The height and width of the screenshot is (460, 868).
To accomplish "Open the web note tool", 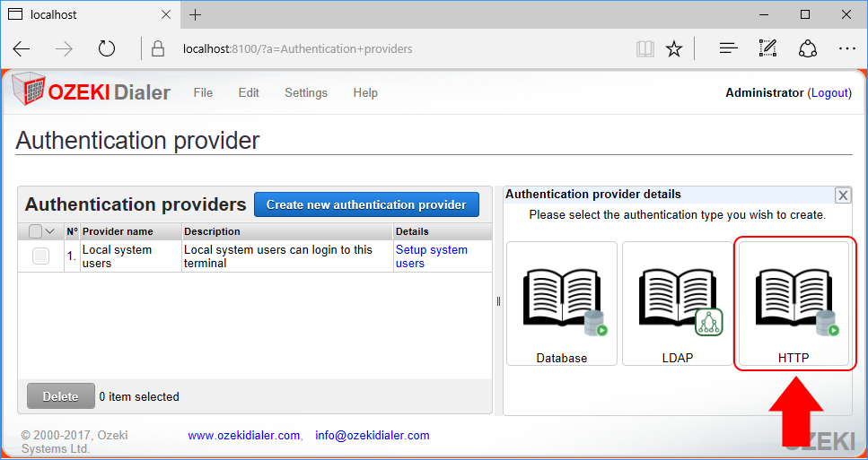I will tap(767, 48).
